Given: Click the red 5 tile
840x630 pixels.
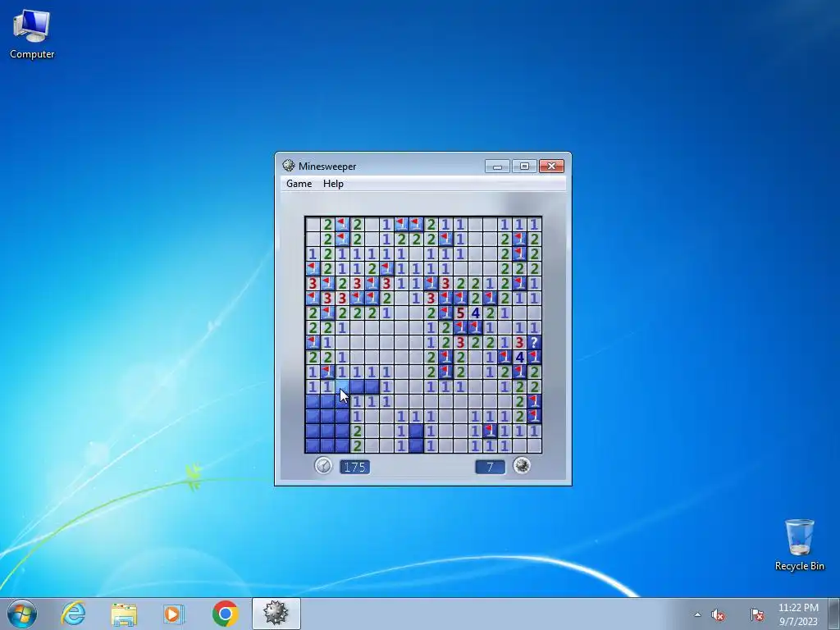Looking at the screenshot, I should click(460, 313).
